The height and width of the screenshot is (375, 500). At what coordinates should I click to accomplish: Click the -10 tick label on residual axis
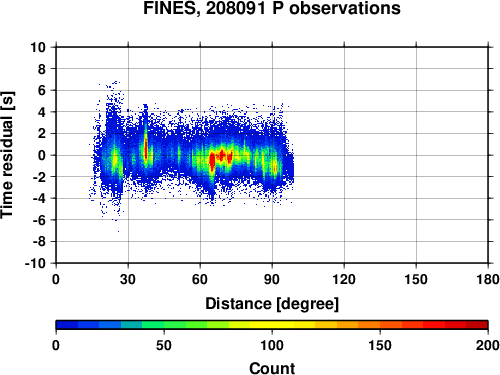coord(35,263)
